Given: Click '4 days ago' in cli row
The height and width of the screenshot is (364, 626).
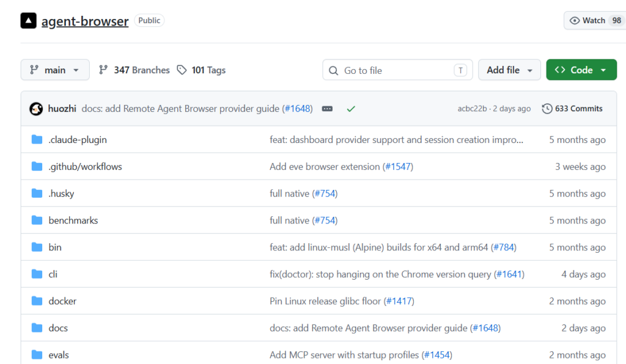Looking at the screenshot, I should pos(583,274).
